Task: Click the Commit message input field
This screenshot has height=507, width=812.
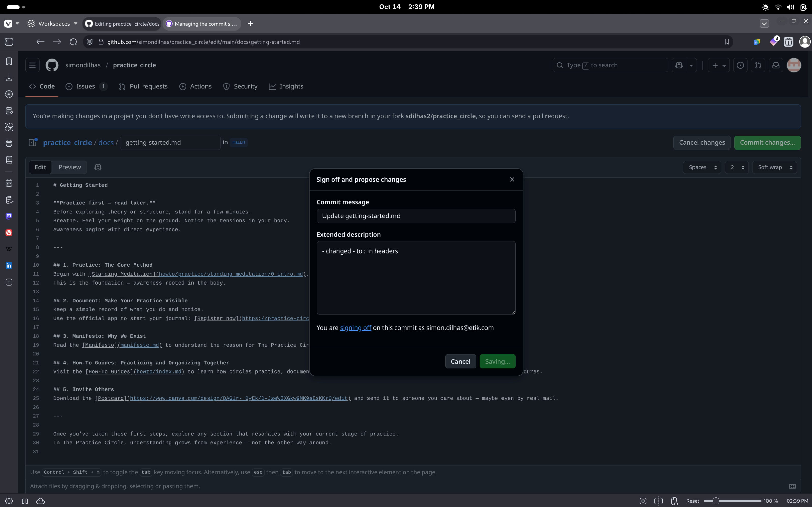Action: [x=416, y=216]
